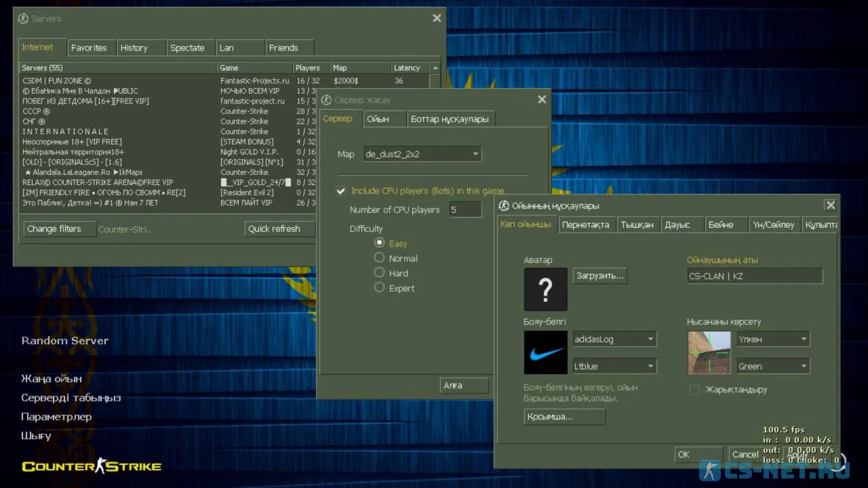
Task: Sort by Latency column header
Action: [x=410, y=68]
